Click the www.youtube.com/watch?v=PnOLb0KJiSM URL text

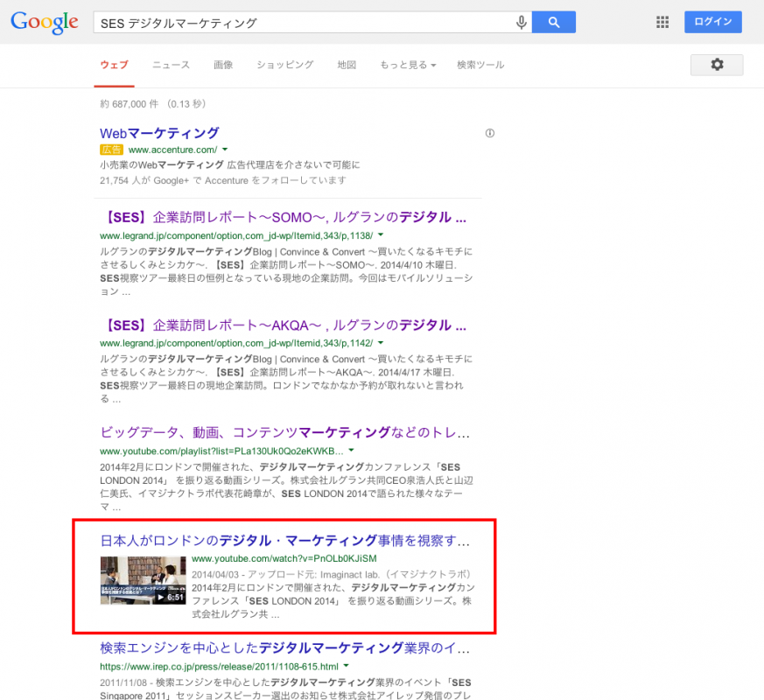tap(284, 559)
